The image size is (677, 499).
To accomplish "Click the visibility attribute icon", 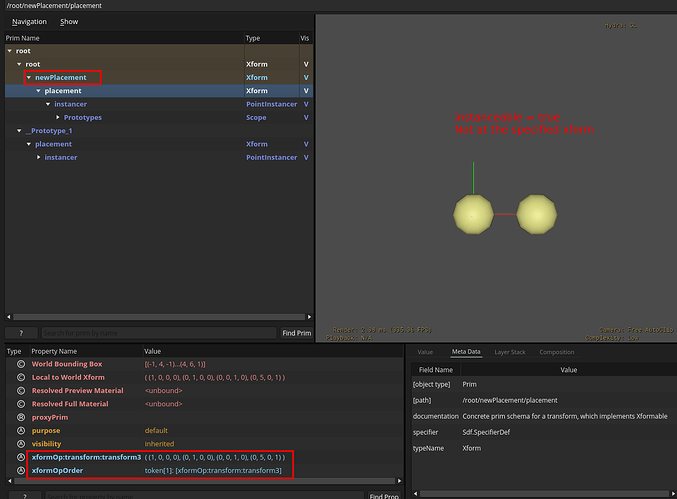I will 21,444.
